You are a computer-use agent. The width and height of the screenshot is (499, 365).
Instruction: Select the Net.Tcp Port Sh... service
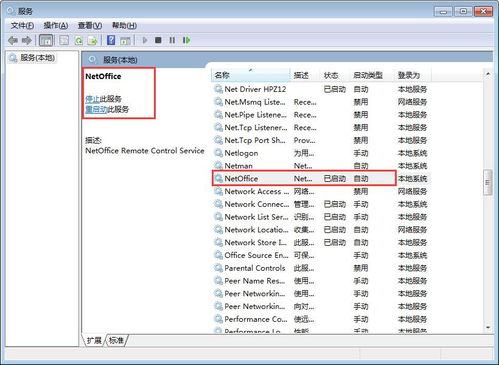pyautogui.click(x=321, y=140)
